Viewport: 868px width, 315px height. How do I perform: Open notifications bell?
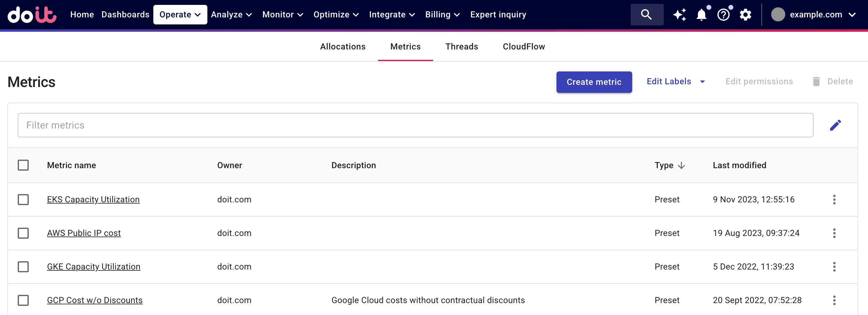[702, 15]
